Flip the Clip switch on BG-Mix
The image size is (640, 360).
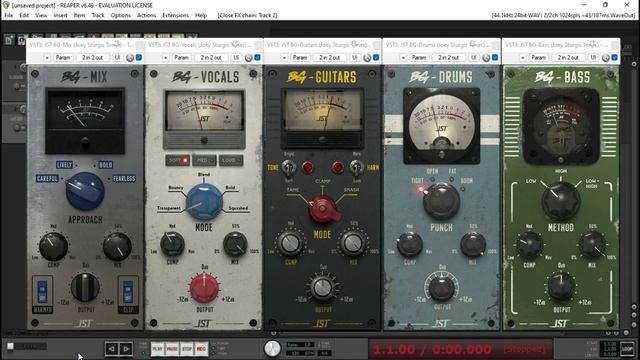[x=128, y=292]
